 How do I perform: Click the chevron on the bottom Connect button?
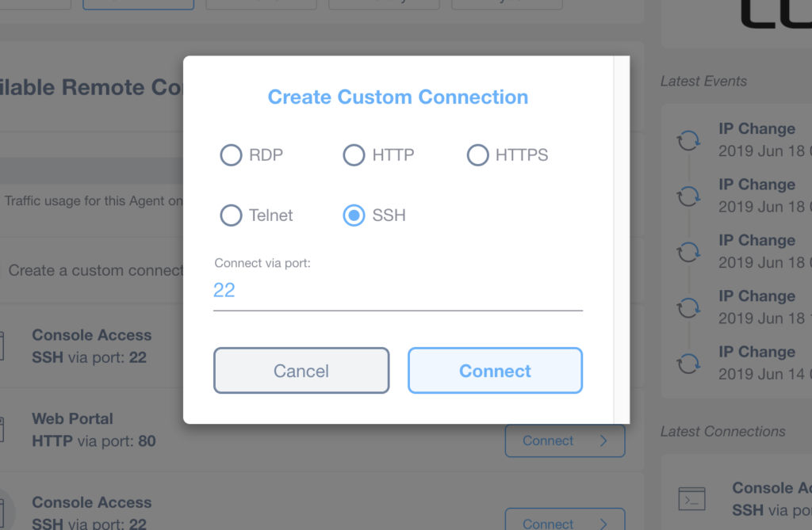pos(603,524)
